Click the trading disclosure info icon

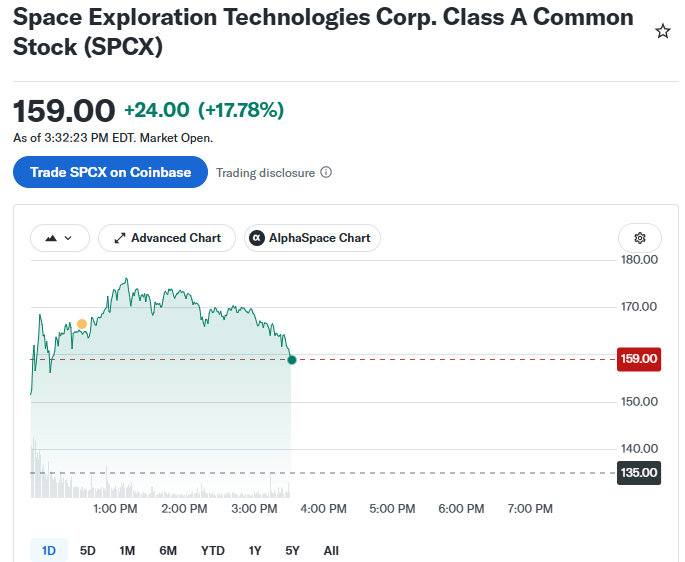click(x=326, y=172)
